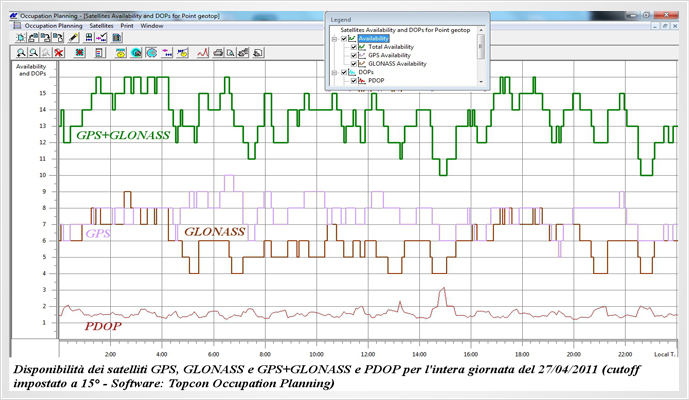This screenshot has width=689, height=400.
Task: Toggle the legend list icon in toolbar
Action: point(100,53)
